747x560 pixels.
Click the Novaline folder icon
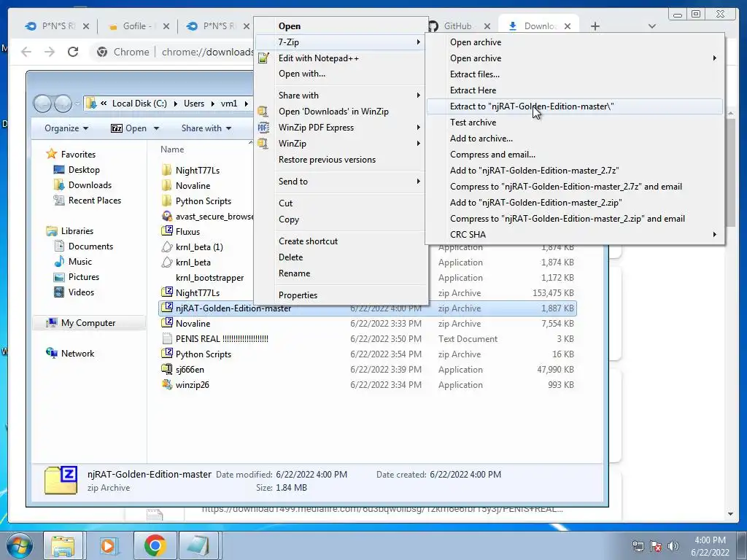[x=167, y=186]
